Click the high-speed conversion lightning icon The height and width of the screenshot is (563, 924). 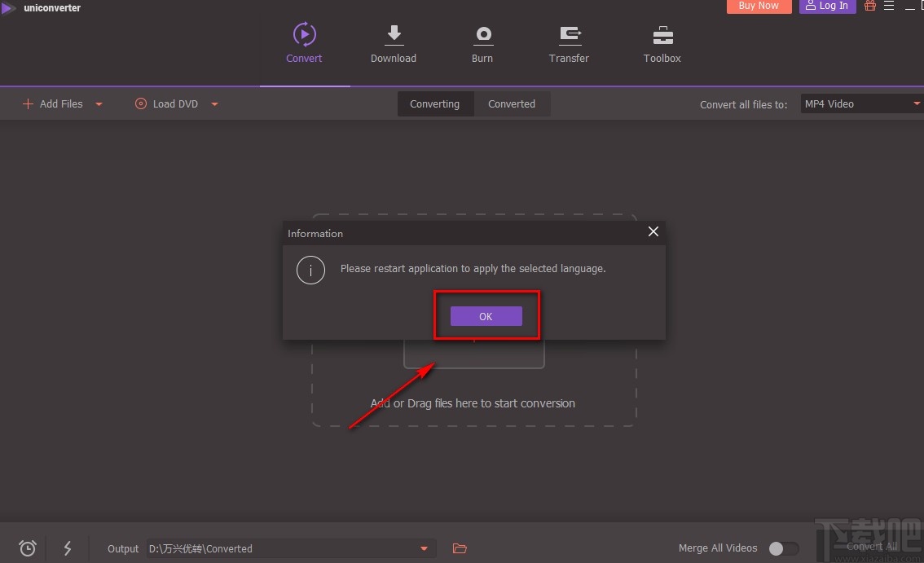(68, 548)
